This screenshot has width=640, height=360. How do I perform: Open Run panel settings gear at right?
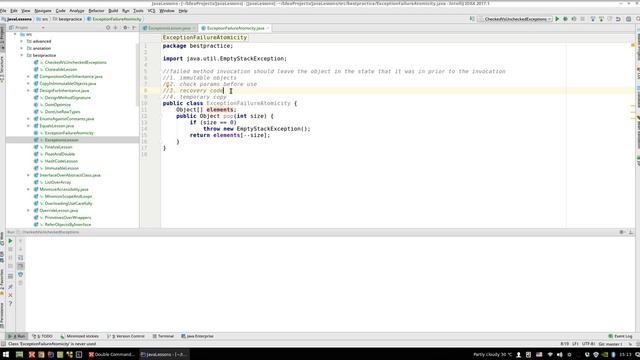tap(622, 232)
